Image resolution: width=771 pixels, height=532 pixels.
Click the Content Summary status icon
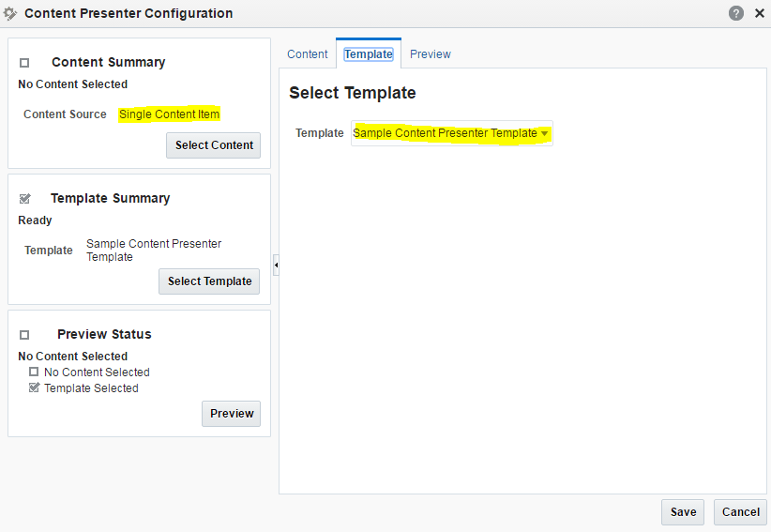click(24, 63)
